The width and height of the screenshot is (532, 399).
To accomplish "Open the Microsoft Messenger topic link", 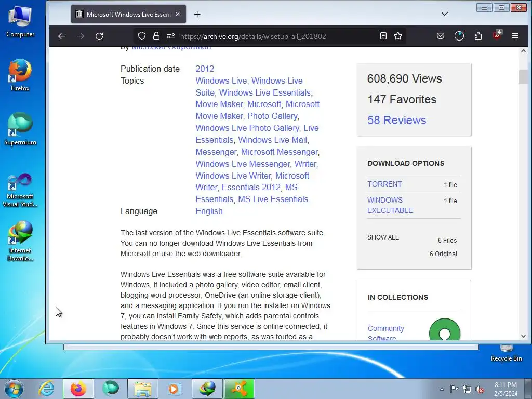I will [279, 152].
